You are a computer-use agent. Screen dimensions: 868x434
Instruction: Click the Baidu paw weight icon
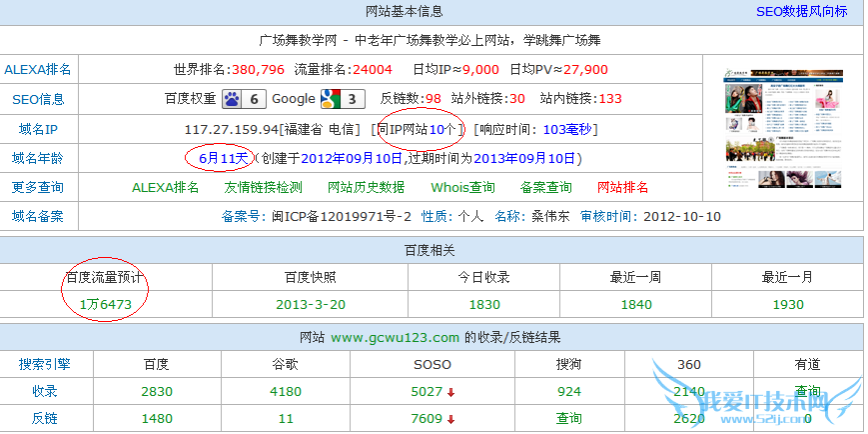point(244,99)
